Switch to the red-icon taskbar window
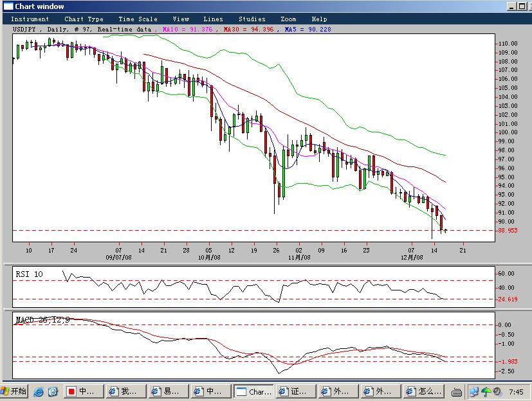532x401 pixels. [81, 391]
